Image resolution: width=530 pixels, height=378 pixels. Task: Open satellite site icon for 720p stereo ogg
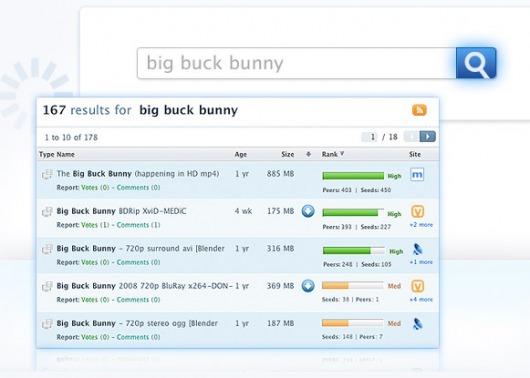[x=417, y=324]
